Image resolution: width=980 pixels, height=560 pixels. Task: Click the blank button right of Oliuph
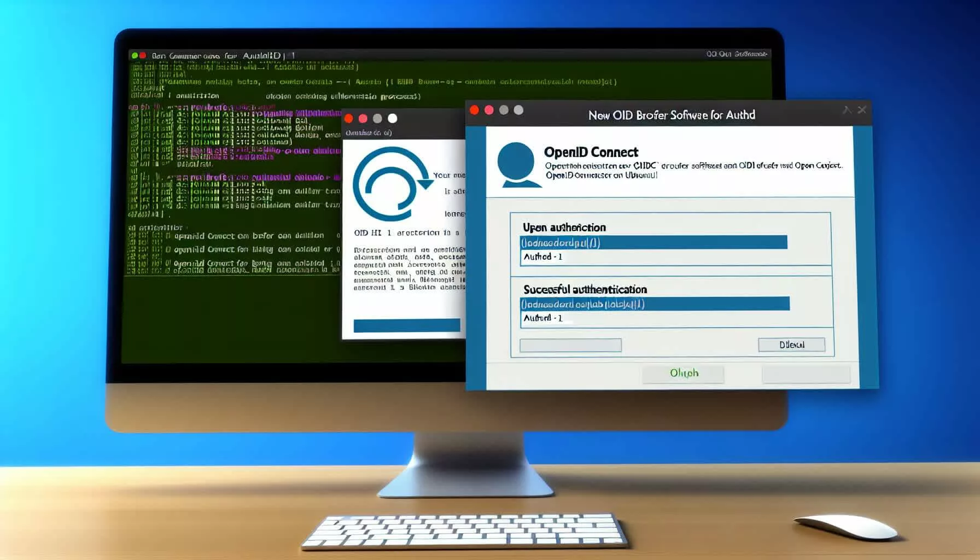pos(806,374)
